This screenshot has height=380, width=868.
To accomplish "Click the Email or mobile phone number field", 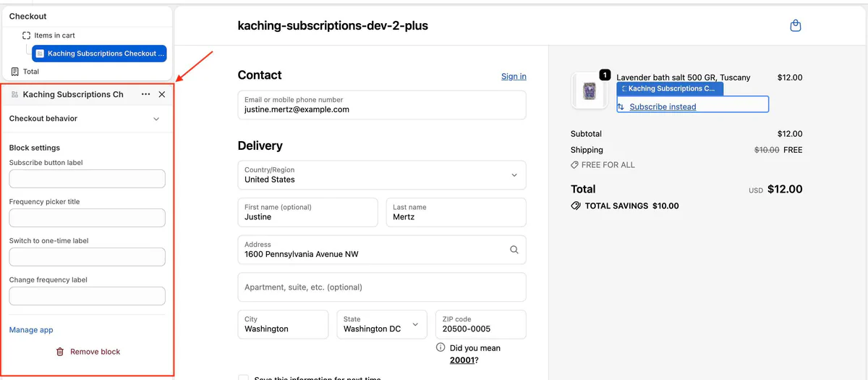I will click(x=382, y=105).
